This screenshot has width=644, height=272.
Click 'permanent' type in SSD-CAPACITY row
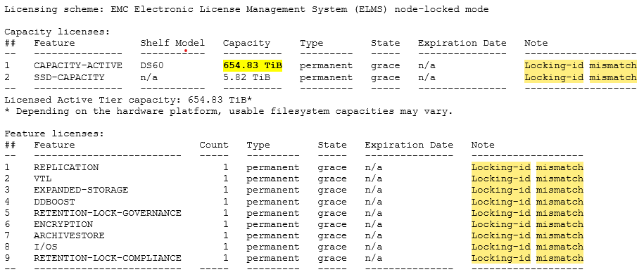[x=326, y=77]
